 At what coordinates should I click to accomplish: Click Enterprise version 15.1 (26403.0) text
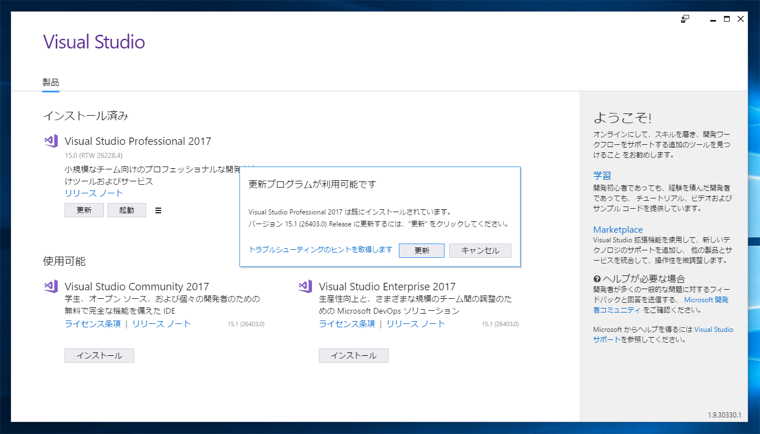coord(500,324)
